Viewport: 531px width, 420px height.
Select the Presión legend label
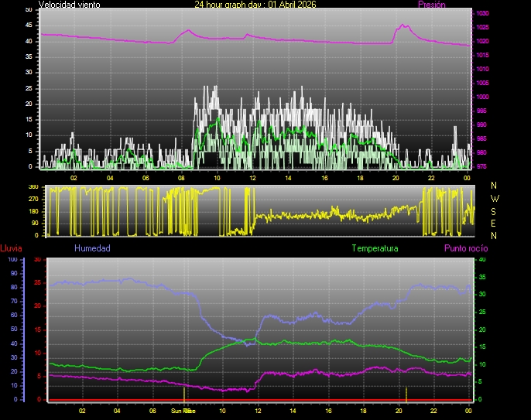[431, 5]
